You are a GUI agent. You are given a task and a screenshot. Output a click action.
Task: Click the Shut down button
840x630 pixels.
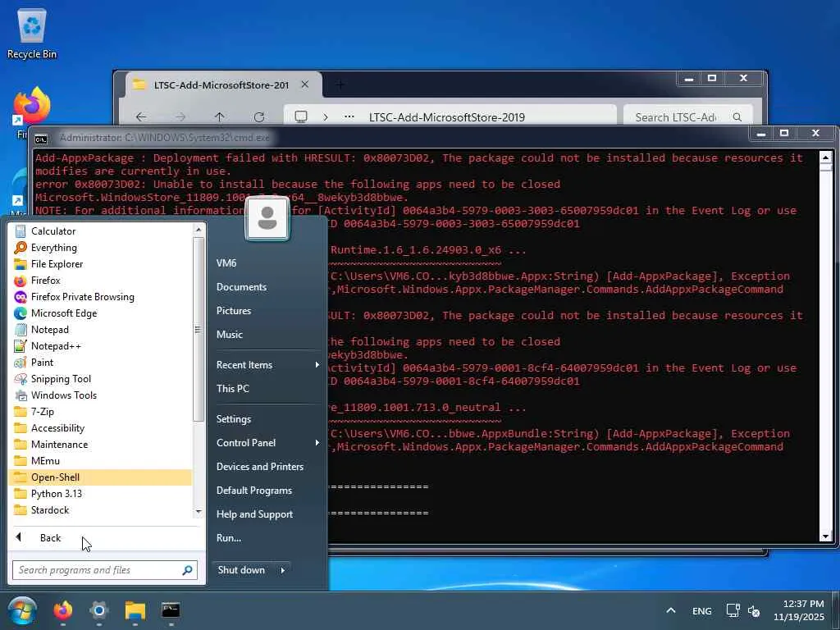click(x=243, y=570)
